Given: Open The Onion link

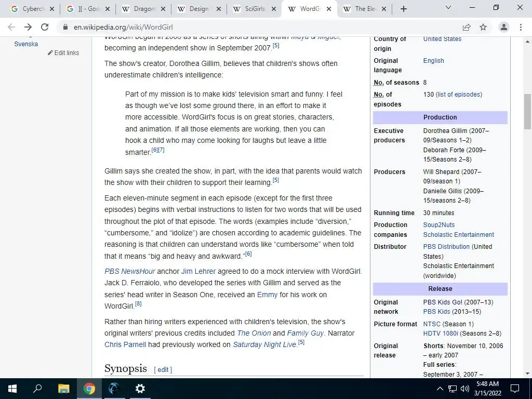Looking at the screenshot, I should pyautogui.click(x=254, y=333).
